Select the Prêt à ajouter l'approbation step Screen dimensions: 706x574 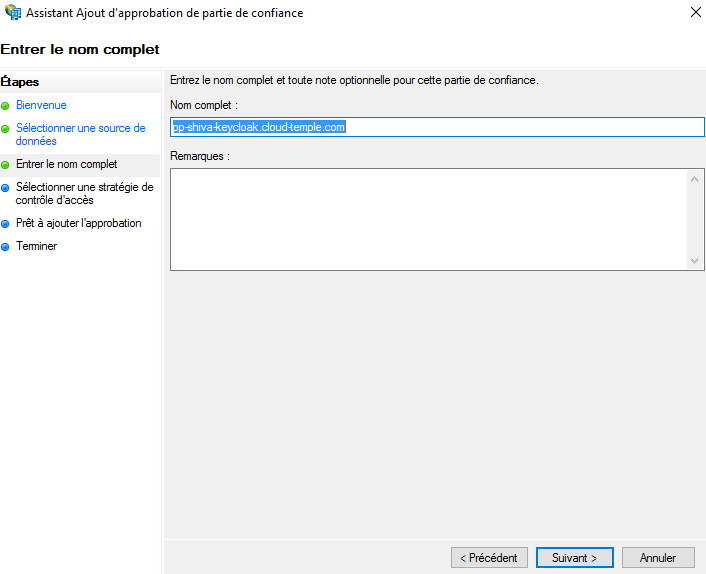click(x=78, y=223)
